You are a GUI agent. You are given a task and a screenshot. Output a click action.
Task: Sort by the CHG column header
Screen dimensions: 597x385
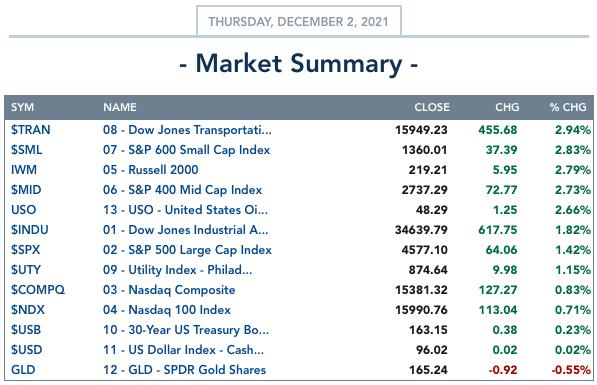click(x=507, y=107)
